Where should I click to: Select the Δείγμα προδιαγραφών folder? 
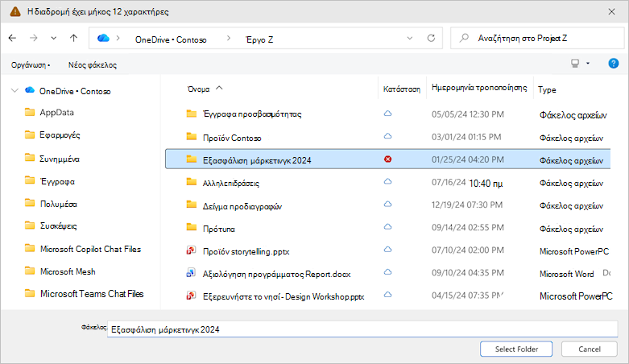click(242, 206)
